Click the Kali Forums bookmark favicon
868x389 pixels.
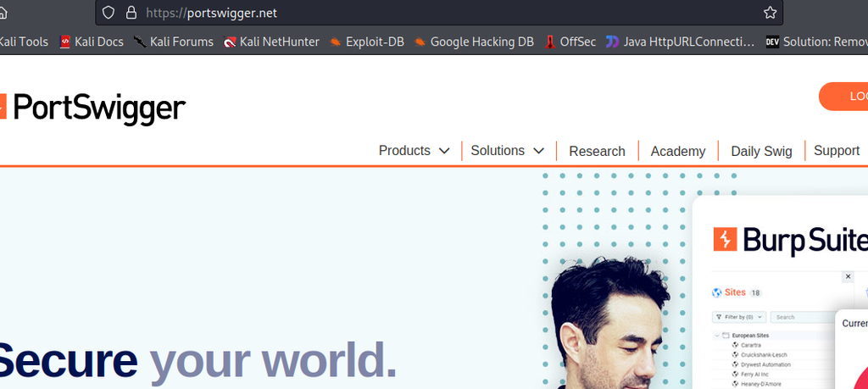(140, 42)
